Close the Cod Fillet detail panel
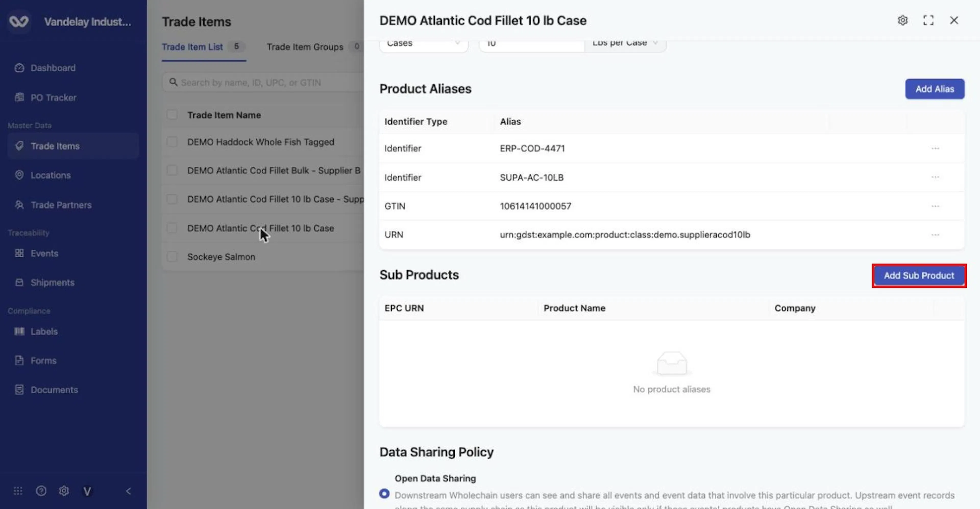Image resolution: width=980 pixels, height=509 pixels. (954, 20)
